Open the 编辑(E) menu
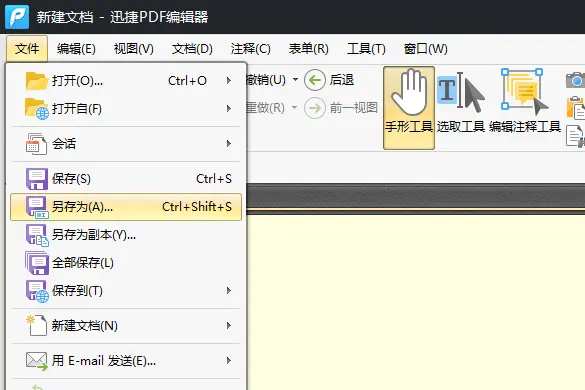The image size is (585, 390). pyautogui.click(x=76, y=49)
